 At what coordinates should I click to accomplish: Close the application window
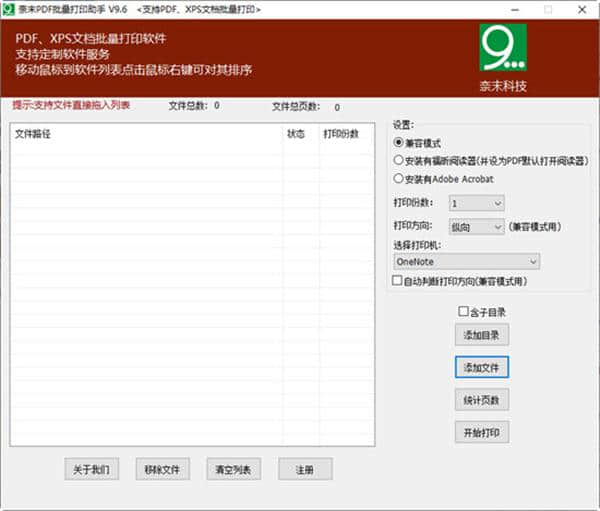point(582,10)
